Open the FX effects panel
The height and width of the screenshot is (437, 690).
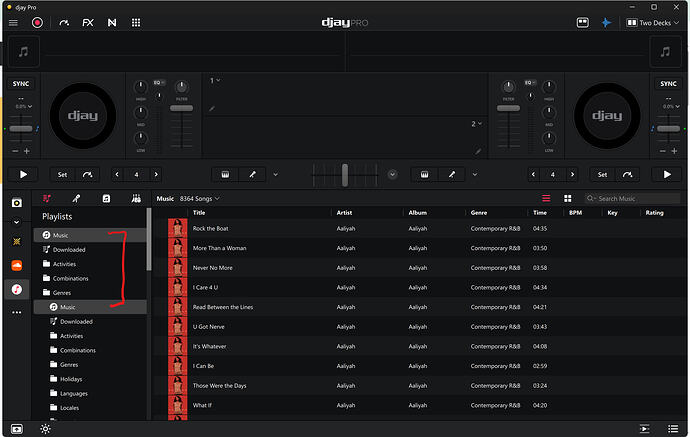click(88, 23)
